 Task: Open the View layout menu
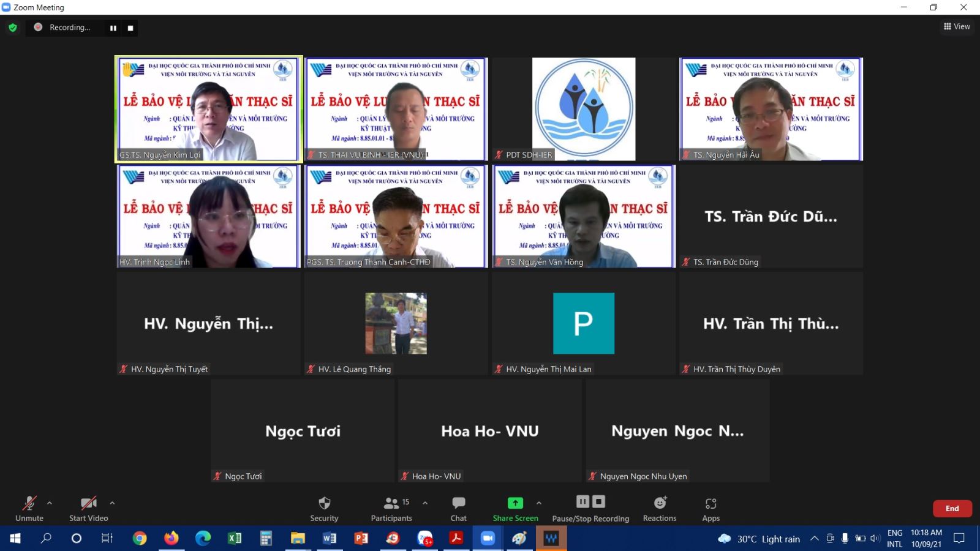click(x=957, y=26)
